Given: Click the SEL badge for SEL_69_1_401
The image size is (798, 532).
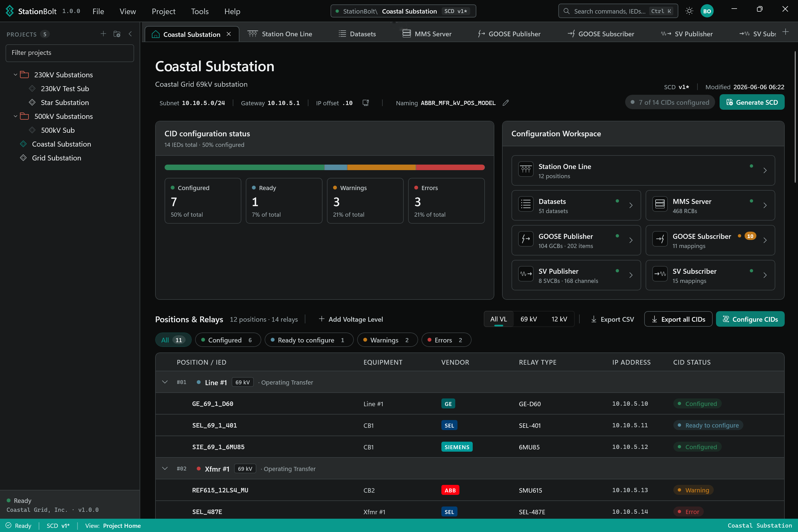Looking at the screenshot, I should coord(449,426).
